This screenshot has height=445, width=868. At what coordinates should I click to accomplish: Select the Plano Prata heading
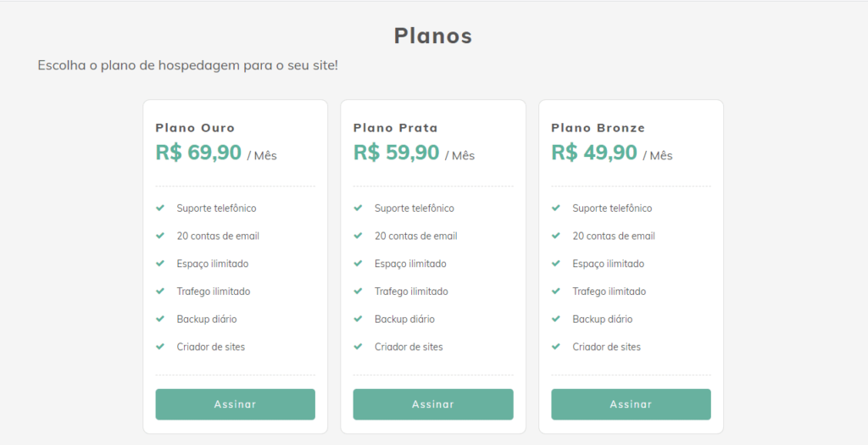tap(395, 128)
